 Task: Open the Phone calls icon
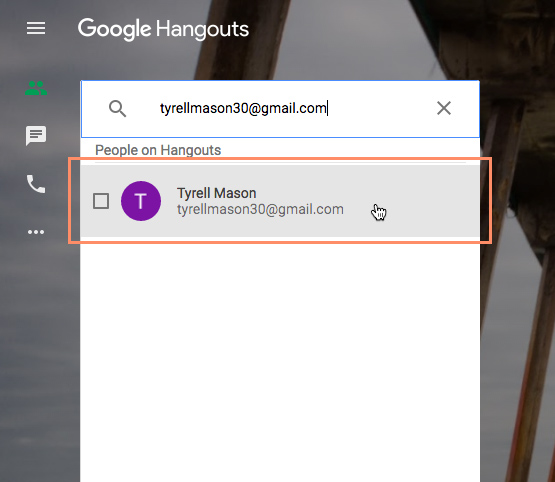pyautogui.click(x=36, y=184)
